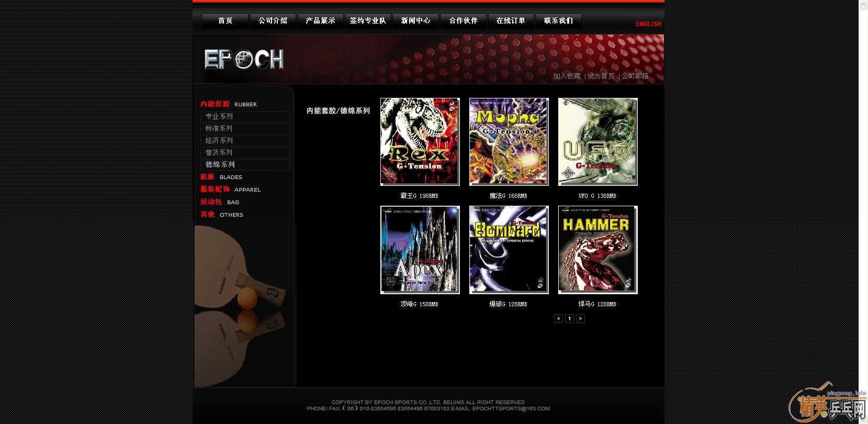868x424 pixels.
Task: Open the UFO G-Tension product image
Action: 598,142
